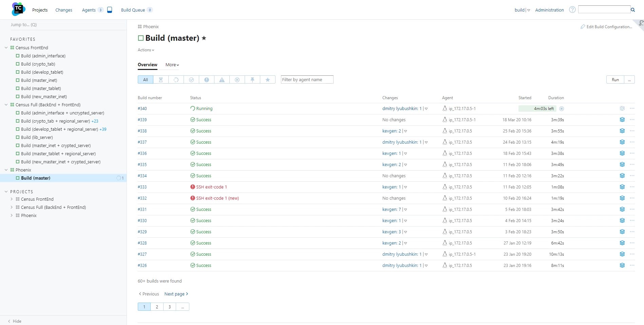The height and width of the screenshot is (325, 644).
Task: Open artifacts icon for build #330
Action: [x=622, y=220]
